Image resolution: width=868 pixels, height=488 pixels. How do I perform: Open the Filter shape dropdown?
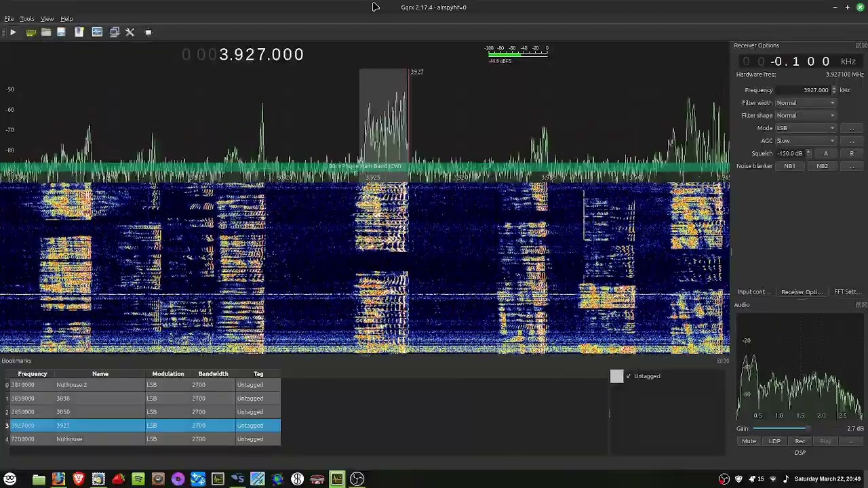coord(806,115)
